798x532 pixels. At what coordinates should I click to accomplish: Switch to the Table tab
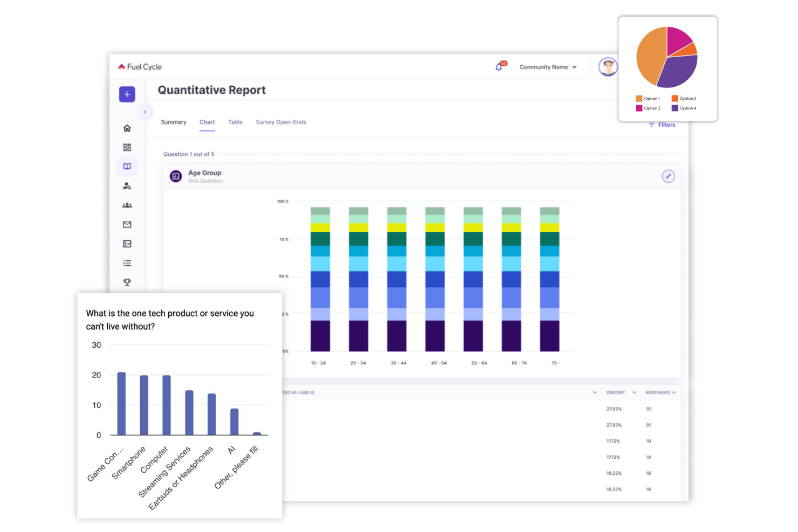235,122
